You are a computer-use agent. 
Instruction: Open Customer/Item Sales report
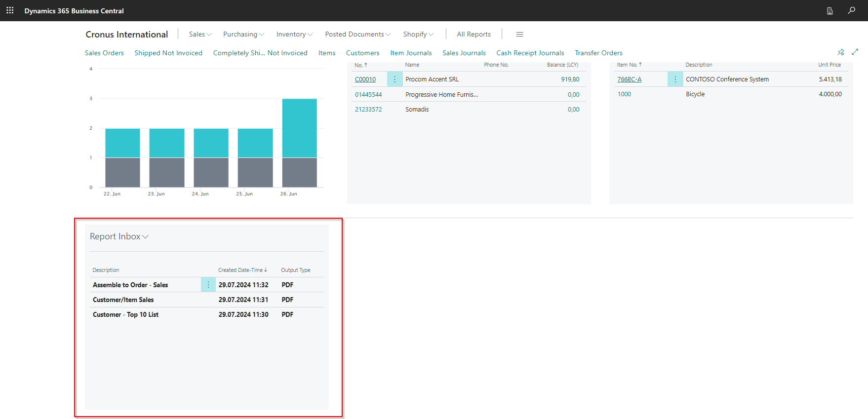[123, 300]
